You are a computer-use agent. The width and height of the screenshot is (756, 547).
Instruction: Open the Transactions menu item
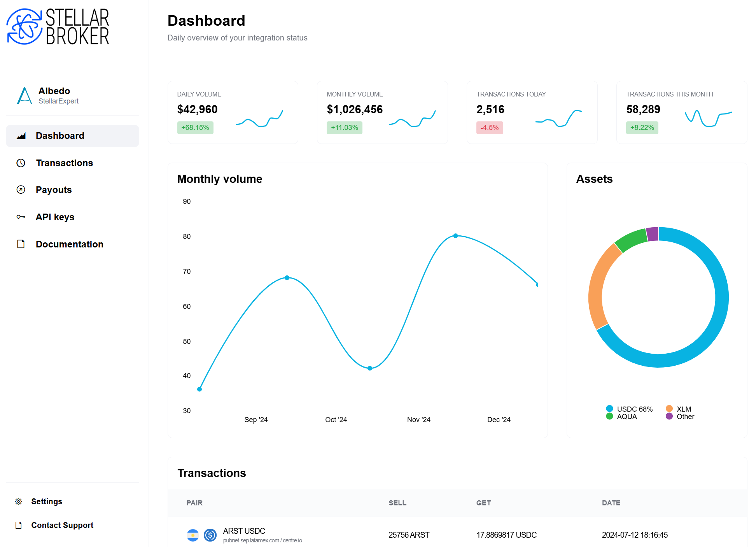65,163
